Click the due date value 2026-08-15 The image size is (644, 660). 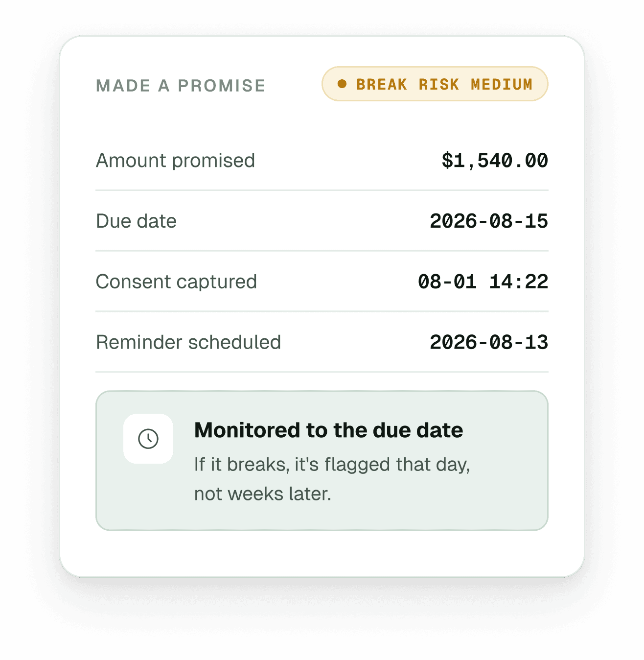pyautogui.click(x=489, y=221)
